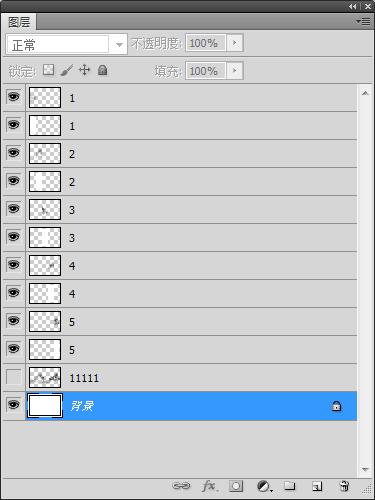Viewport: 375px width, 500px height.
Task: Enable lock position icon
Action: (84, 70)
